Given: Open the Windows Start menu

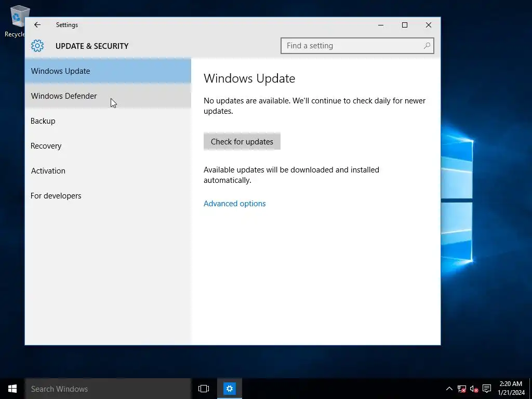Looking at the screenshot, I should point(12,389).
